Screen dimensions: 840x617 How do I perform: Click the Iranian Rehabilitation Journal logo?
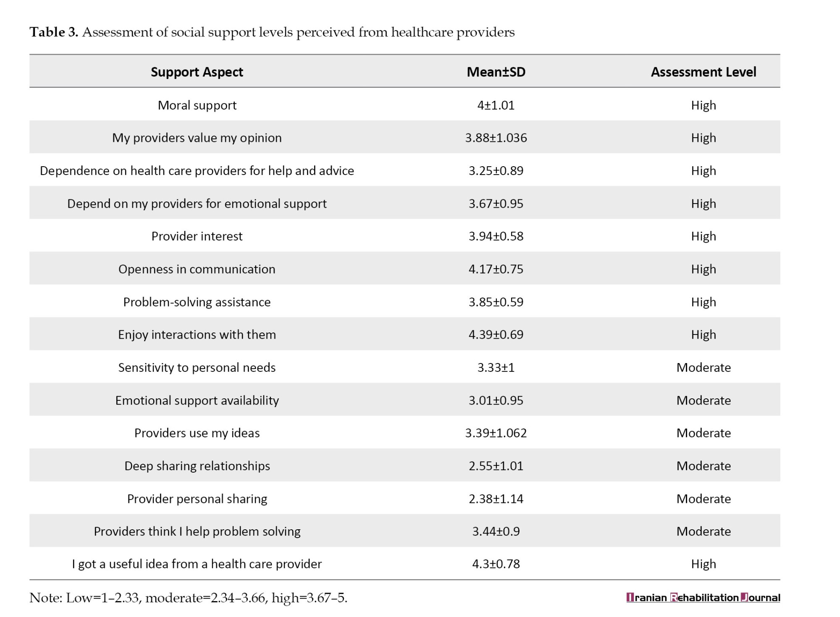(x=703, y=597)
